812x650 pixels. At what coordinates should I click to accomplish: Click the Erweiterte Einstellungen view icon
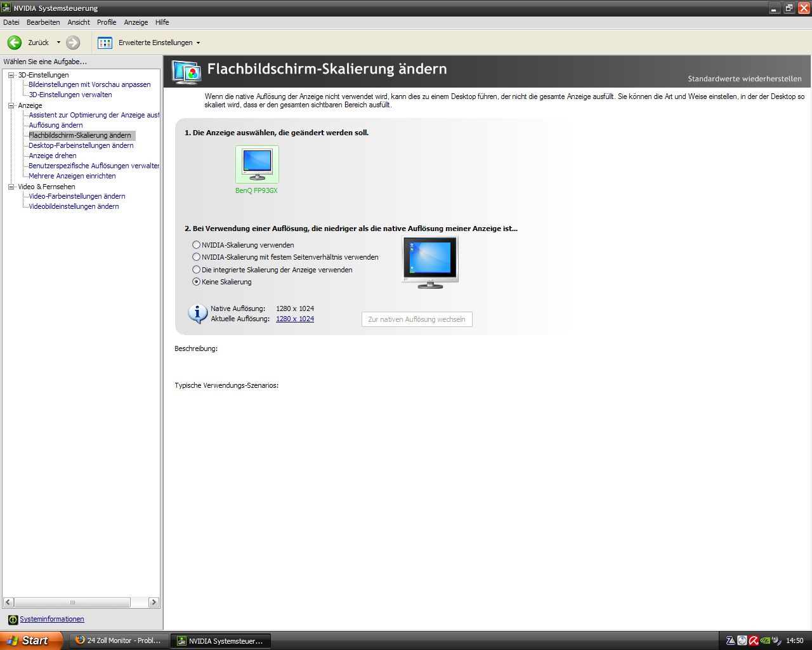[x=105, y=43]
